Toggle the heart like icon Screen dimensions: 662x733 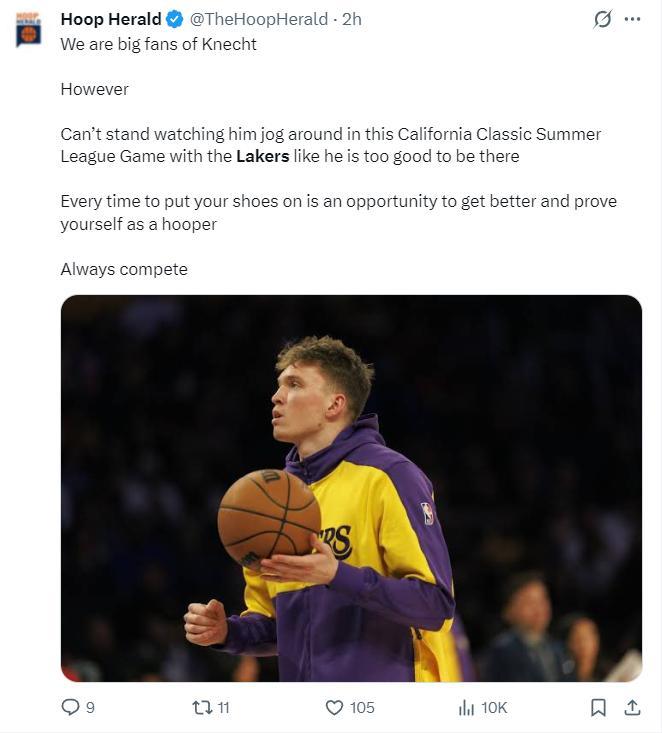(x=335, y=707)
